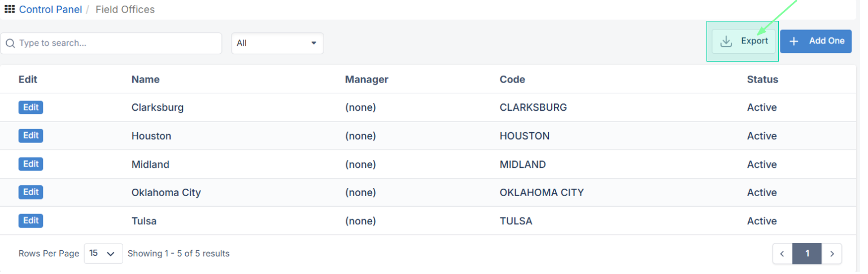Edit the Tulsa office

click(x=31, y=220)
